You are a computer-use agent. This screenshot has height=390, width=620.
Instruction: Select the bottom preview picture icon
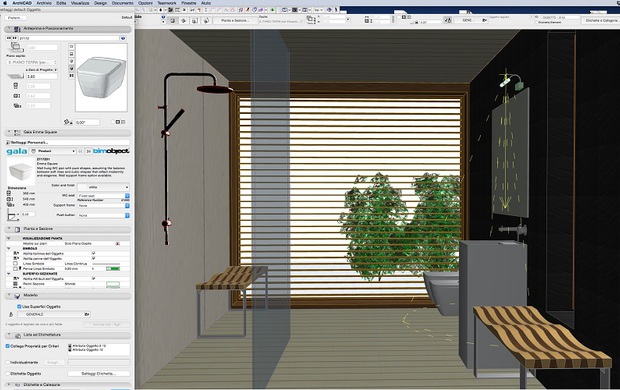point(72,76)
